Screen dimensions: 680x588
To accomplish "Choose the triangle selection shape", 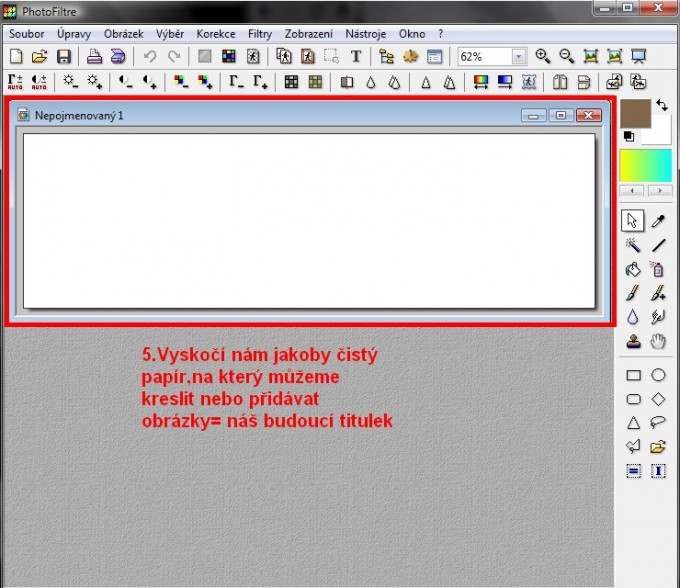I will (x=633, y=423).
